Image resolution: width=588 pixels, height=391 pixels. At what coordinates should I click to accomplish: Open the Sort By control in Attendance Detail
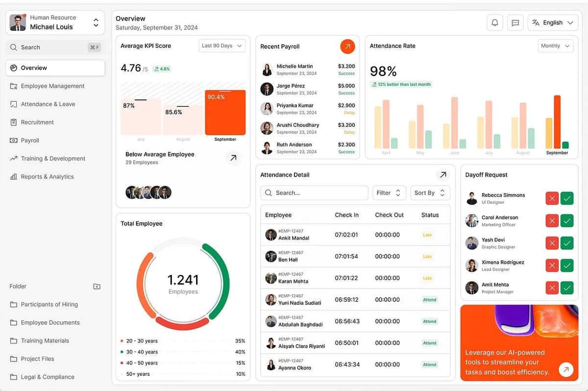pos(430,193)
